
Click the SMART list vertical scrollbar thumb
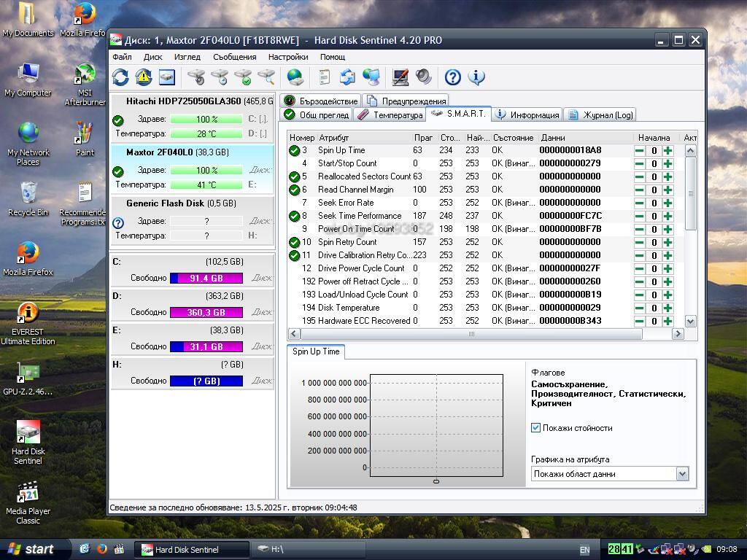click(x=690, y=193)
